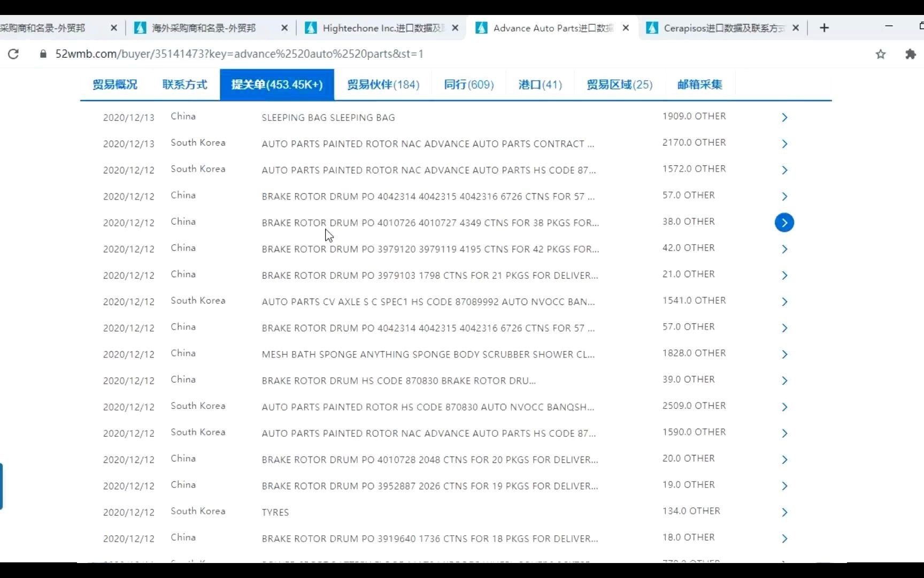Open the 港口(41) tab
Viewport: 924px width, 578px height.
[x=540, y=85]
